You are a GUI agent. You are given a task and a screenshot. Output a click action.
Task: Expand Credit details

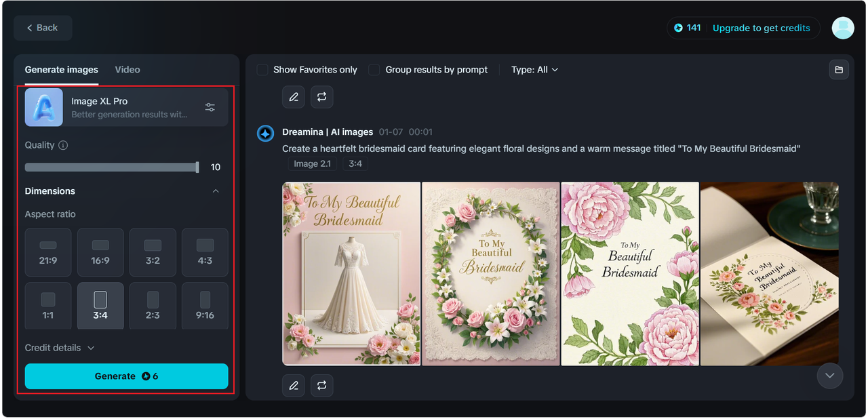[60, 348]
